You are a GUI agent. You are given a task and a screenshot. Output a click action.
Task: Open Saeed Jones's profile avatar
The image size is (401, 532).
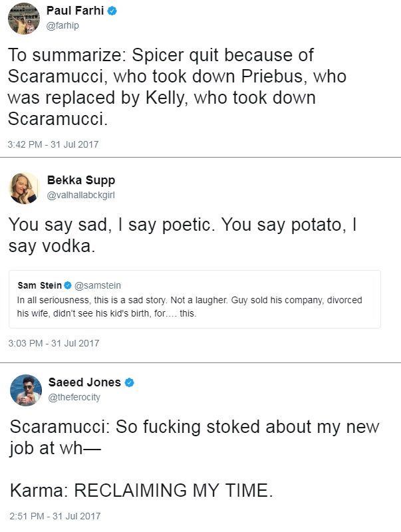coord(26,390)
